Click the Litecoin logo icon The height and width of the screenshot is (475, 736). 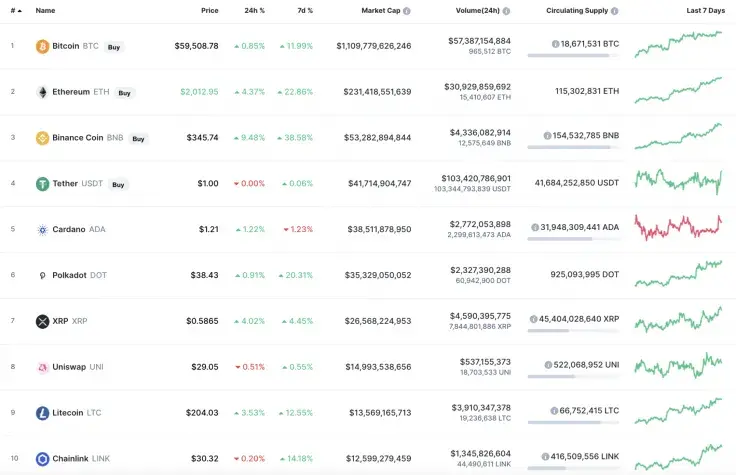(42, 413)
